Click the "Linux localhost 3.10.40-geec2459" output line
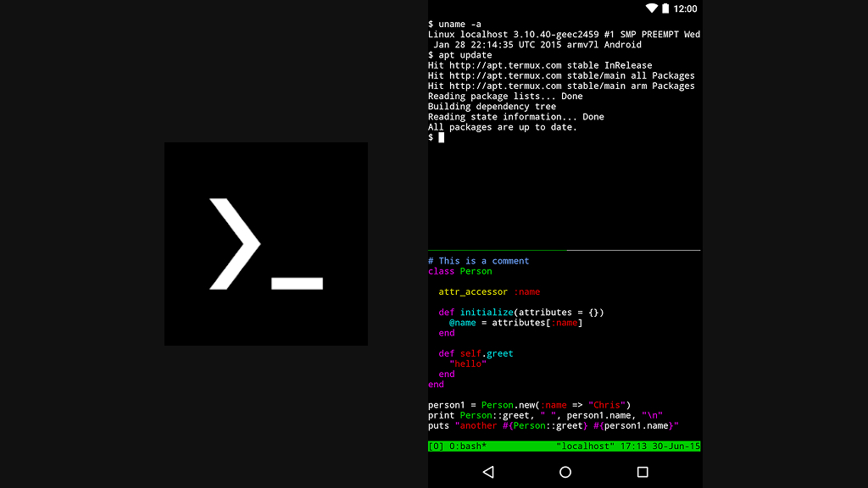This screenshot has width=868, height=488. 564,34
